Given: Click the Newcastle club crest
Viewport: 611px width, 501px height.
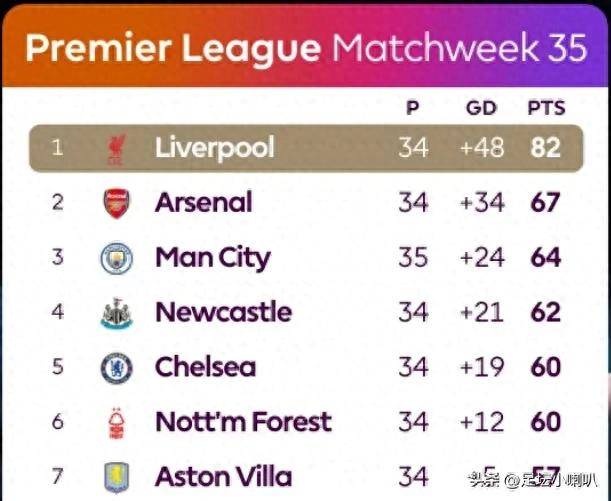Looking at the screenshot, I should coord(116,313).
